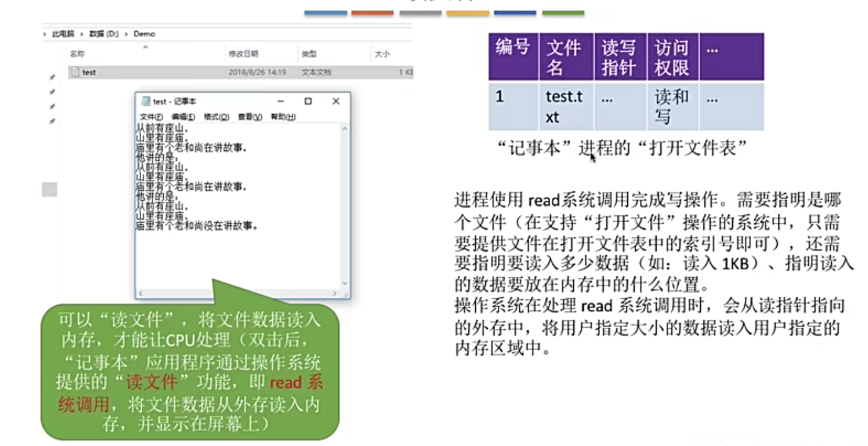Click the Demo breadcrumb folder
The height and width of the screenshot is (446, 868).
pos(144,34)
